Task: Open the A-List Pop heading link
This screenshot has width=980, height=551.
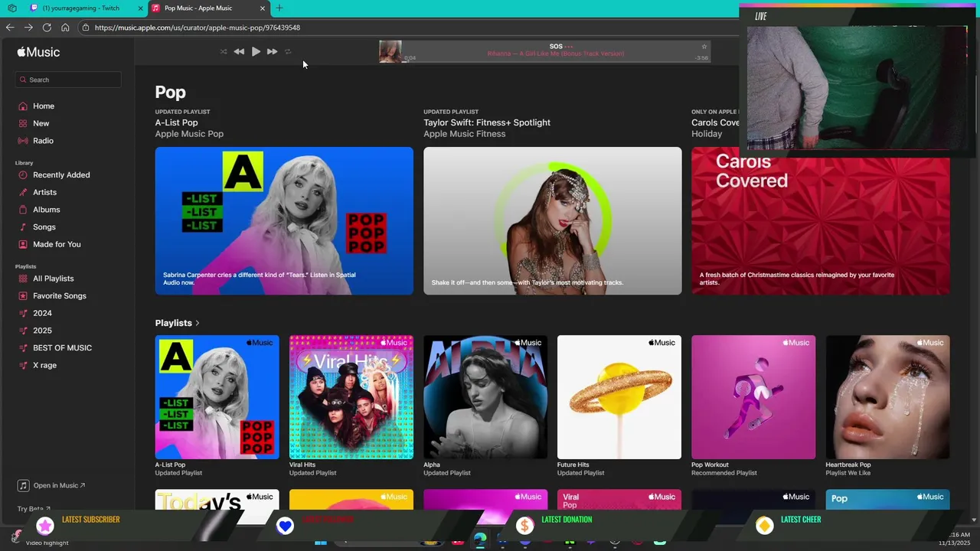Action: (176, 122)
